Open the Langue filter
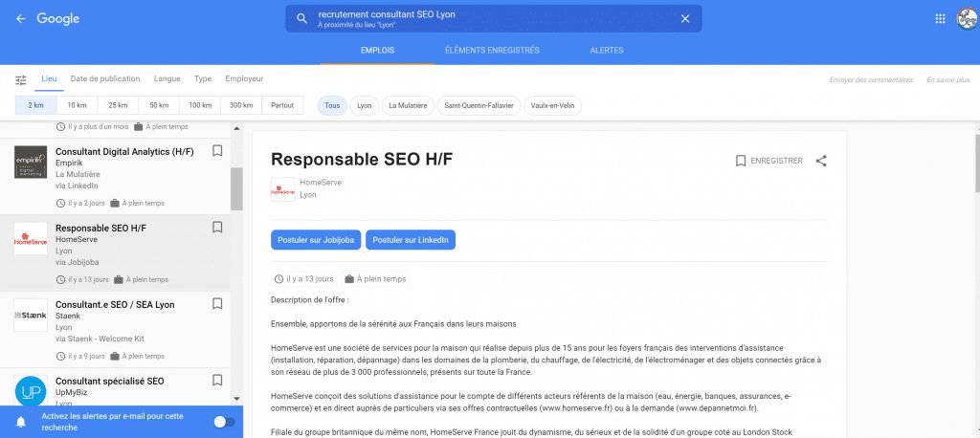This screenshot has height=438, width=980. point(167,78)
